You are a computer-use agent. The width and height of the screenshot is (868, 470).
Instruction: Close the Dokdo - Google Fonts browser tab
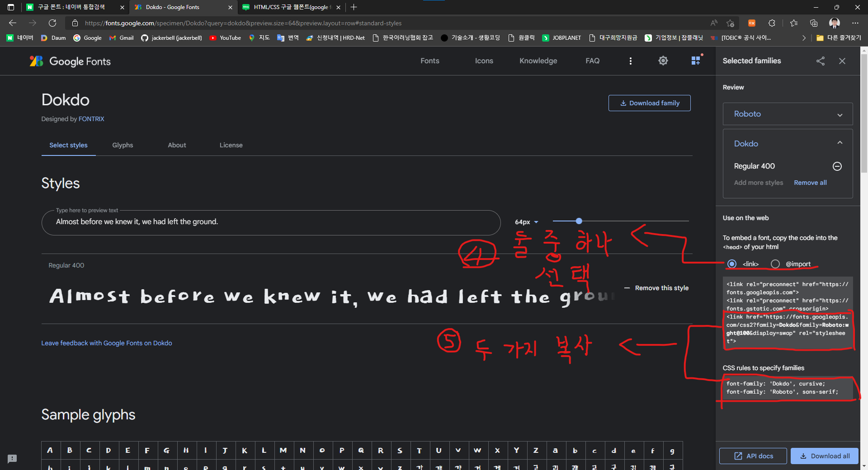(x=230, y=7)
